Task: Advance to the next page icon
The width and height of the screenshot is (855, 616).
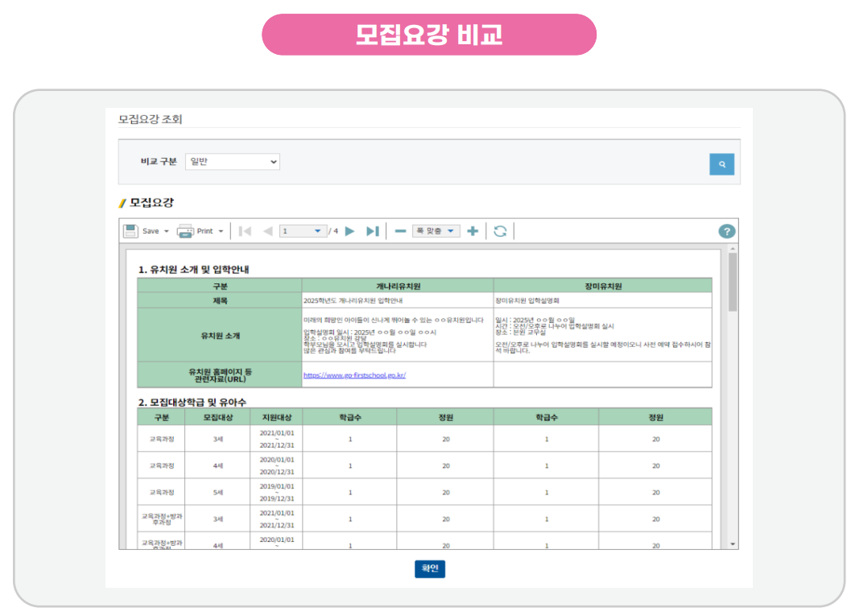Action: (x=349, y=231)
